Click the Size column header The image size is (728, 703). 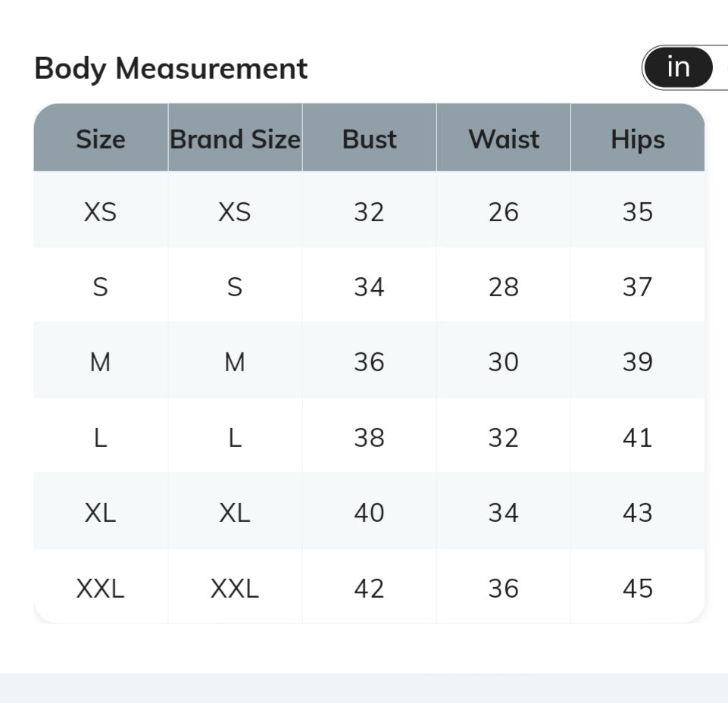pos(101,138)
